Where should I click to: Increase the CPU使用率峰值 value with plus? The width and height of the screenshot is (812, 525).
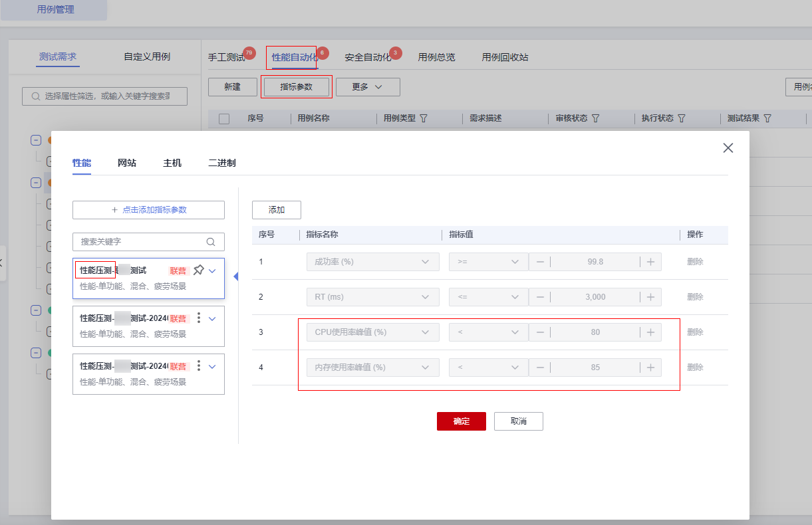click(650, 332)
